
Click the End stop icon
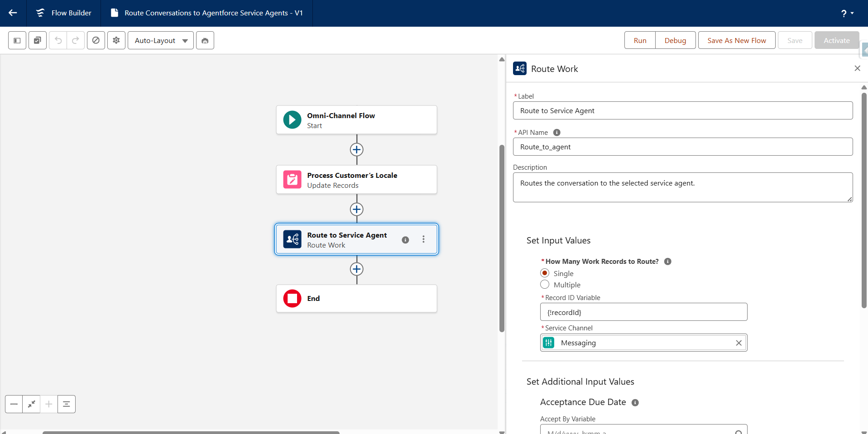pyautogui.click(x=292, y=299)
